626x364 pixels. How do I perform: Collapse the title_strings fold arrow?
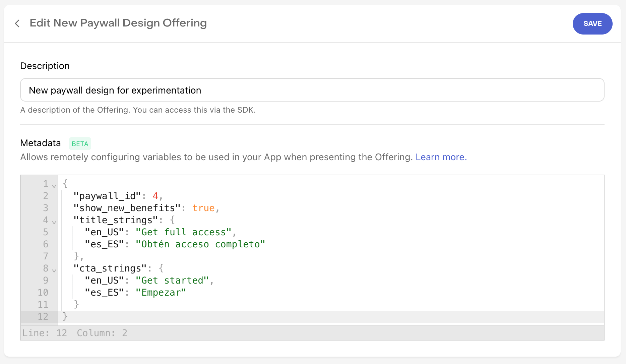(54, 222)
